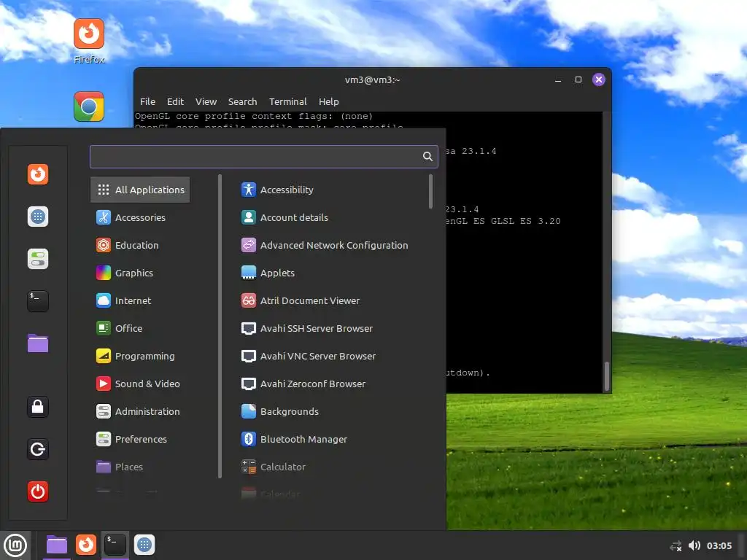The width and height of the screenshot is (747, 560).
Task: Maximize the terminal window
Action: [x=578, y=79]
